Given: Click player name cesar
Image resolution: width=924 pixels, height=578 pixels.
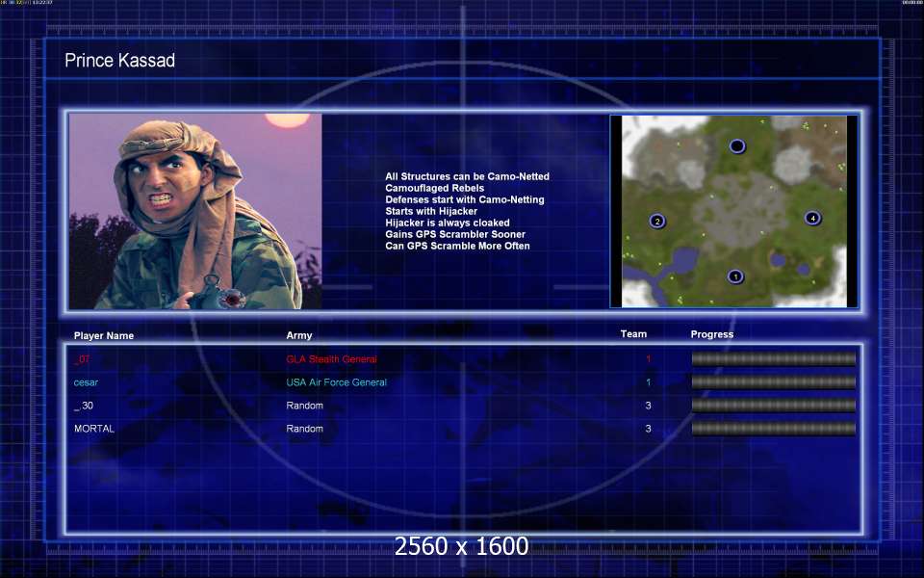Looking at the screenshot, I should coord(86,382).
